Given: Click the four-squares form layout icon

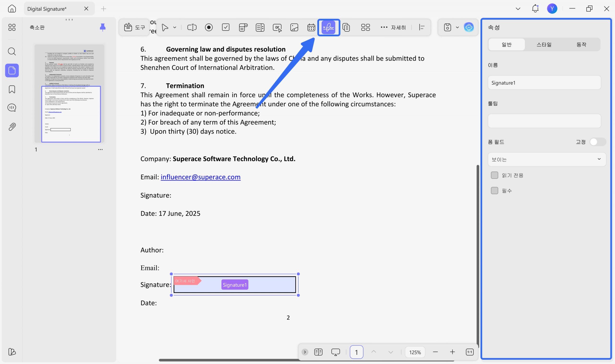Looking at the screenshot, I should [x=365, y=27].
